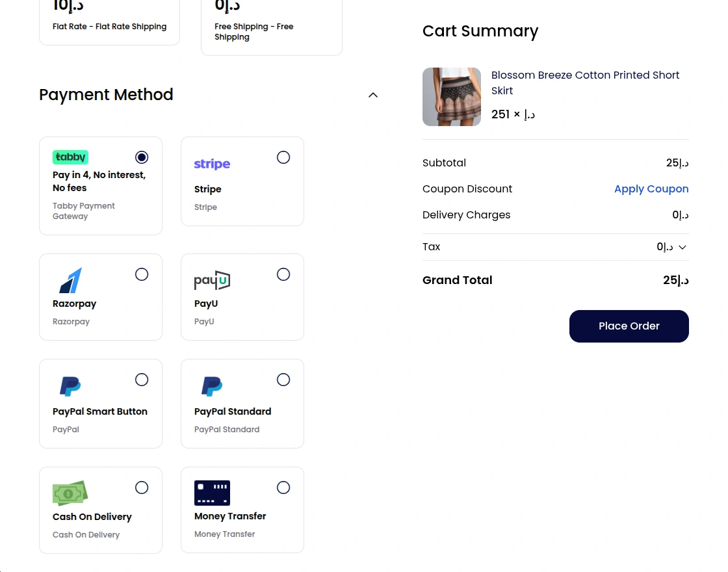Click the skirt quantity and price text
The height and width of the screenshot is (572, 728).
pyautogui.click(x=513, y=114)
